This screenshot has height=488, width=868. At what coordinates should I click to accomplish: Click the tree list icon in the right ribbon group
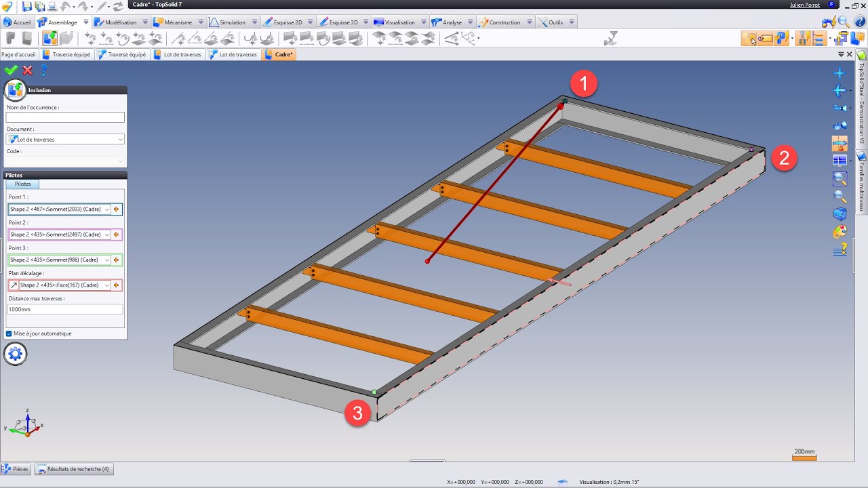[x=818, y=39]
